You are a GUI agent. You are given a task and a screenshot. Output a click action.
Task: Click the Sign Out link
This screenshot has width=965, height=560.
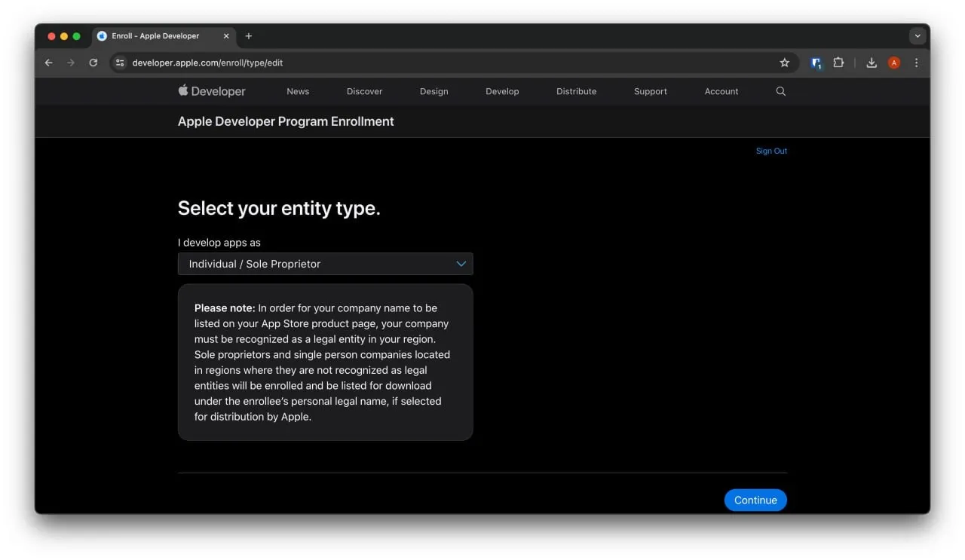click(x=771, y=151)
